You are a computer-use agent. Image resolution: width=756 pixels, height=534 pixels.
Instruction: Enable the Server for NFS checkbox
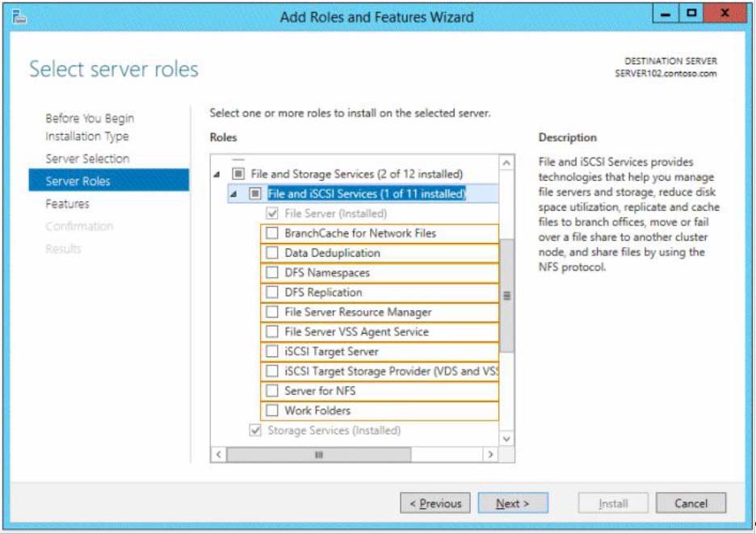[272, 391]
